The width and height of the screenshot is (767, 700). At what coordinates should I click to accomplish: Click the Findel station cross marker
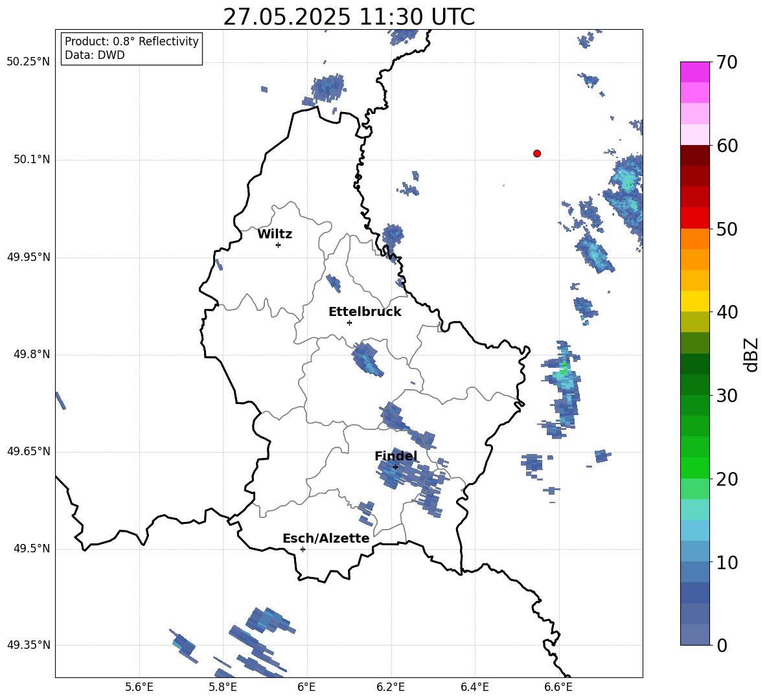point(396,468)
